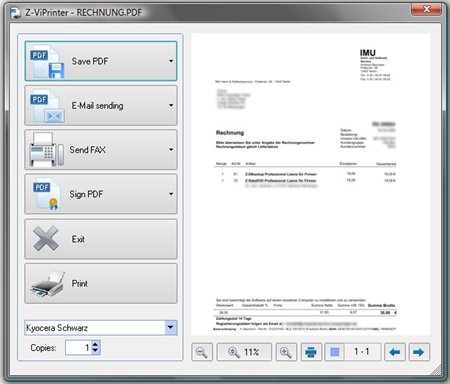The height and width of the screenshot is (384, 450).
Task: Click into the Copies number field
Action: 79,348
